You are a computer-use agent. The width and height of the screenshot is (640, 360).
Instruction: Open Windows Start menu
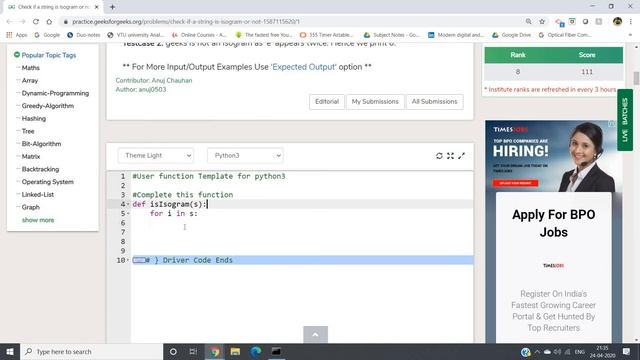(x=10, y=351)
